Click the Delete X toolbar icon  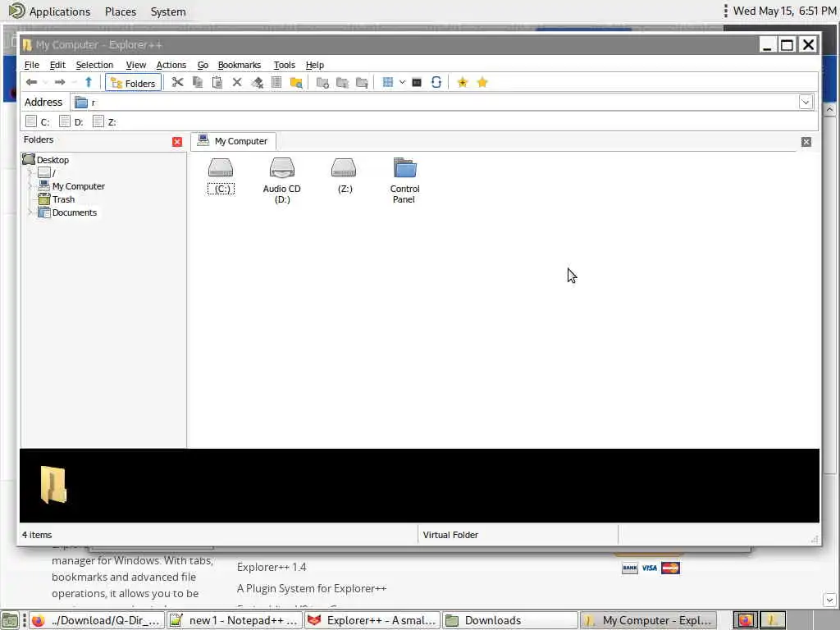(237, 82)
